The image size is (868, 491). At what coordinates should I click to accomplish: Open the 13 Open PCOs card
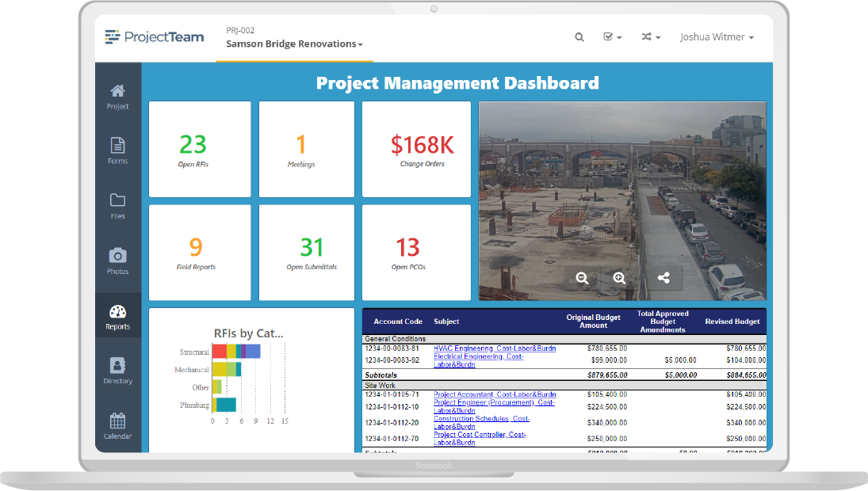[x=416, y=253]
